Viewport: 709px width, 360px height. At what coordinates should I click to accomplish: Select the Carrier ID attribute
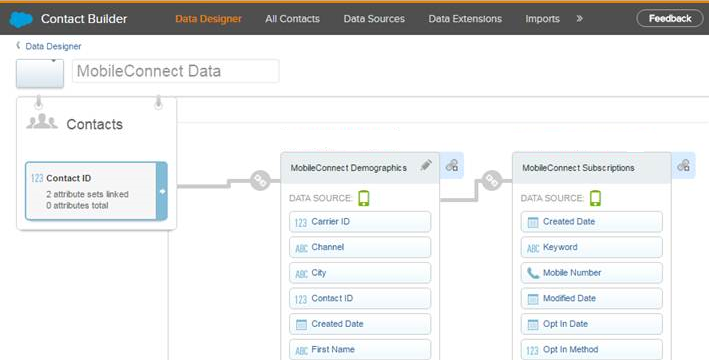coord(360,222)
